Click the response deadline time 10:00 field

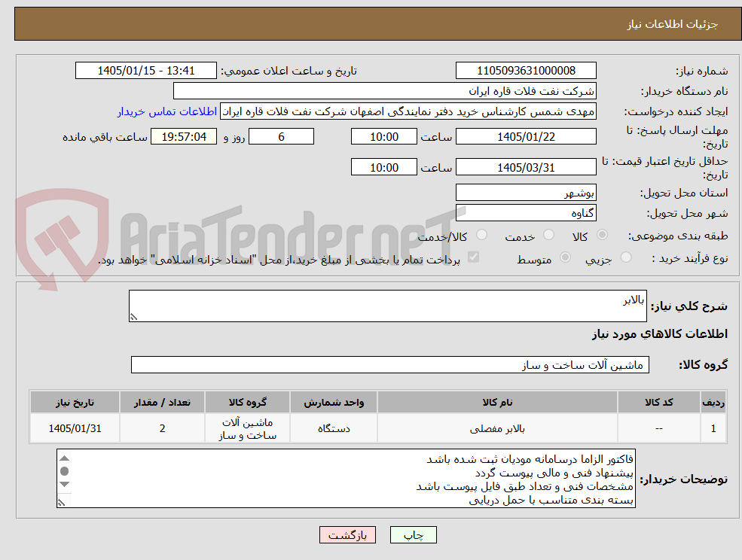click(383, 137)
